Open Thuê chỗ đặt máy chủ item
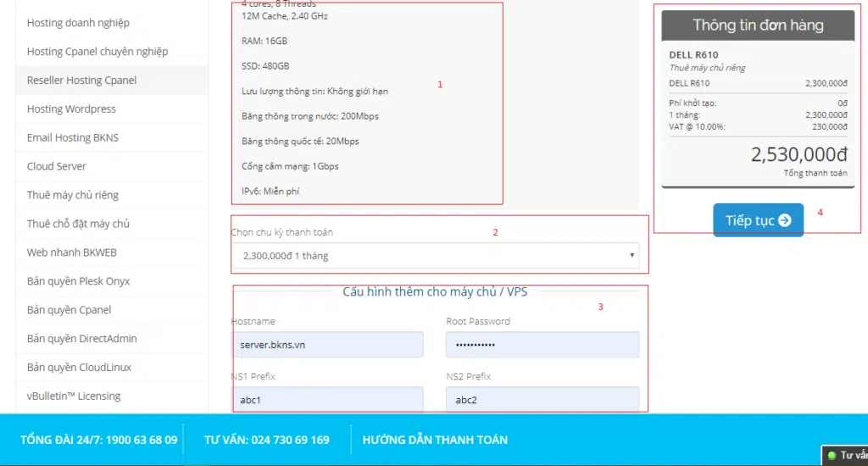Screen dimensions: 868x466 click(112, 225)
